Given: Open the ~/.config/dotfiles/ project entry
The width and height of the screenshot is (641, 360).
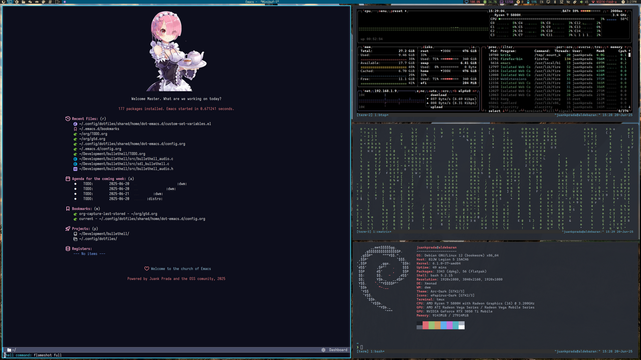Looking at the screenshot, I should 98,239.
